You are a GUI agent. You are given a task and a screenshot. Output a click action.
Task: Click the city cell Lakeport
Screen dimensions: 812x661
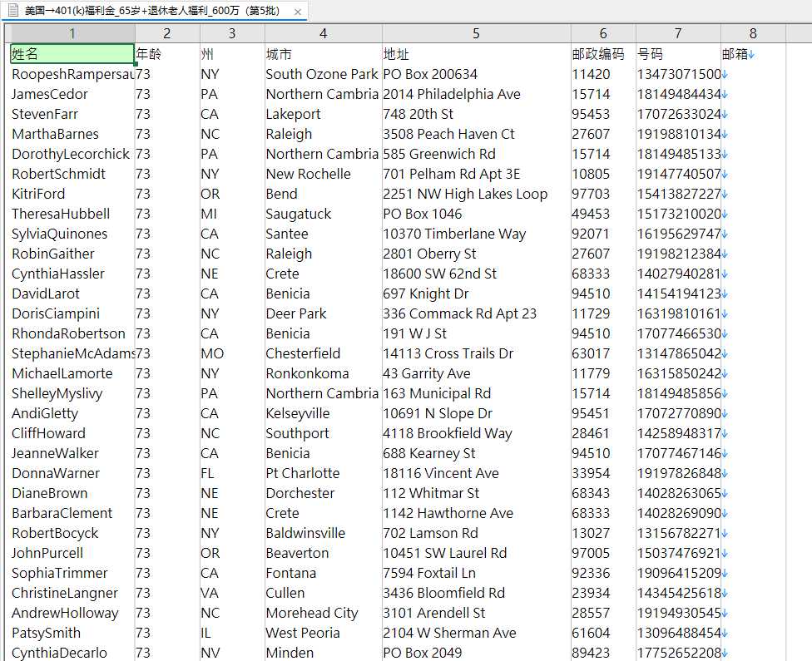pos(293,114)
